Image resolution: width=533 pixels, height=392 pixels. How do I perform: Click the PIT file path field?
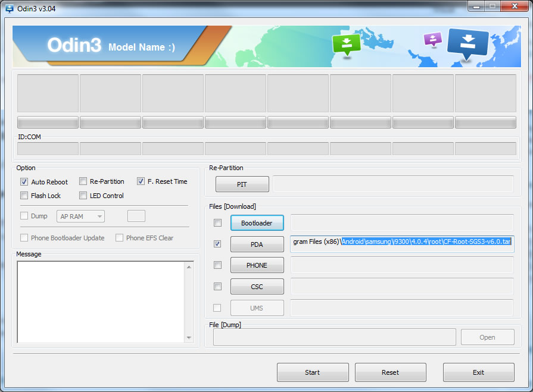[393, 184]
